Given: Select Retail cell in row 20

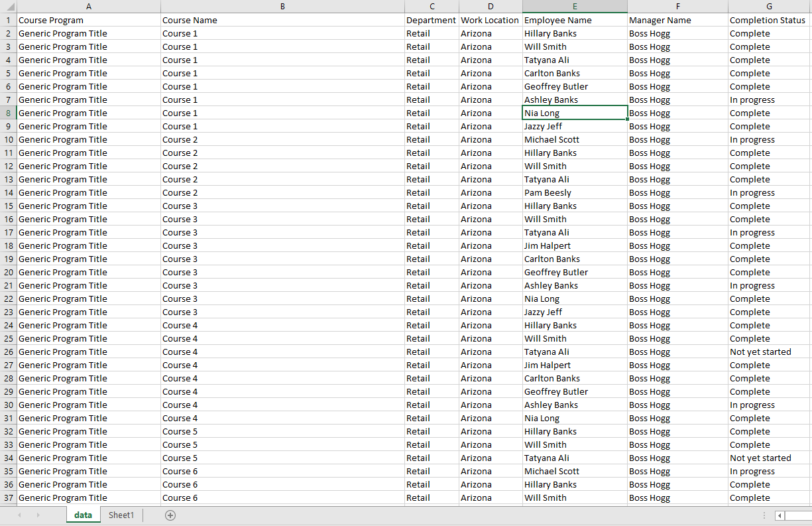Looking at the screenshot, I should click(x=432, y=272).
